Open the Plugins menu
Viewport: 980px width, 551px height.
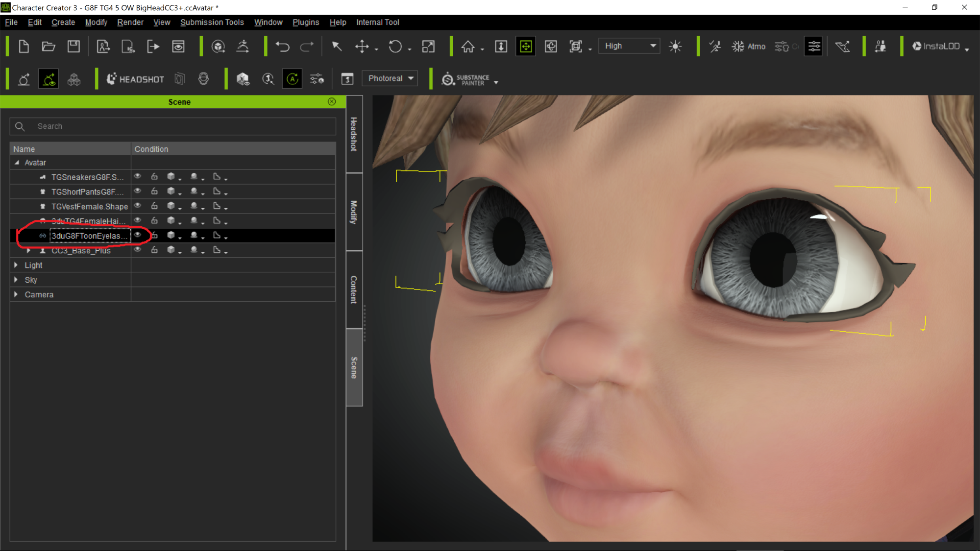tap(306, 23)
